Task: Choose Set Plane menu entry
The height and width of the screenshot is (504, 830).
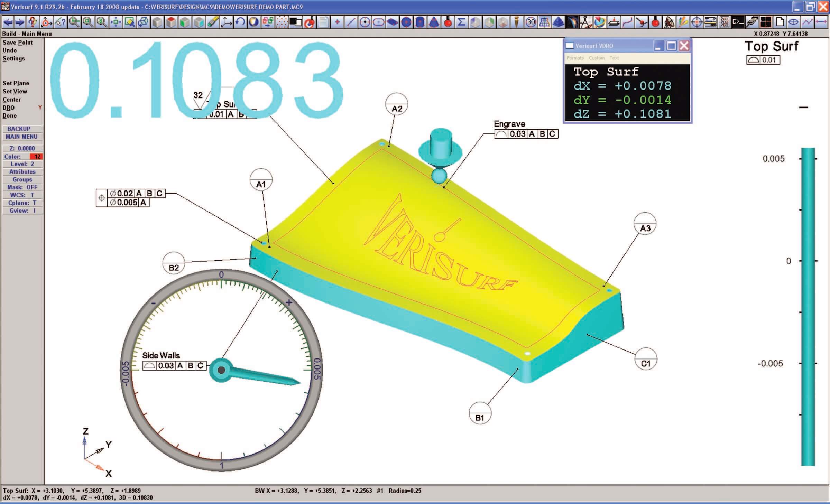Action: coord(16,83)
